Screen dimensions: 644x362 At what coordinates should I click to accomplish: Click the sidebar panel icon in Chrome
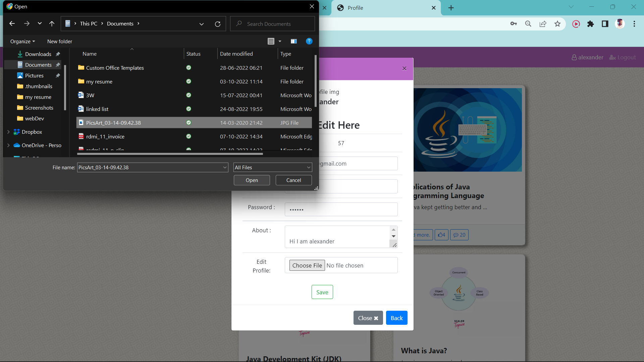click(x=605, y=24)
